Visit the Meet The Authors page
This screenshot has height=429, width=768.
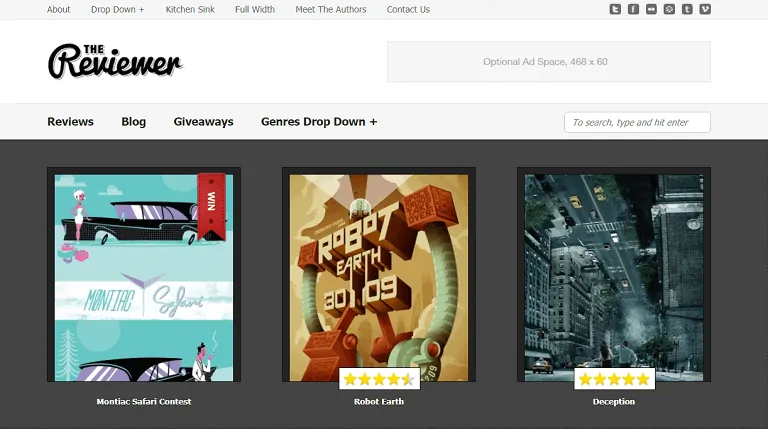click(x=331, y=10)
